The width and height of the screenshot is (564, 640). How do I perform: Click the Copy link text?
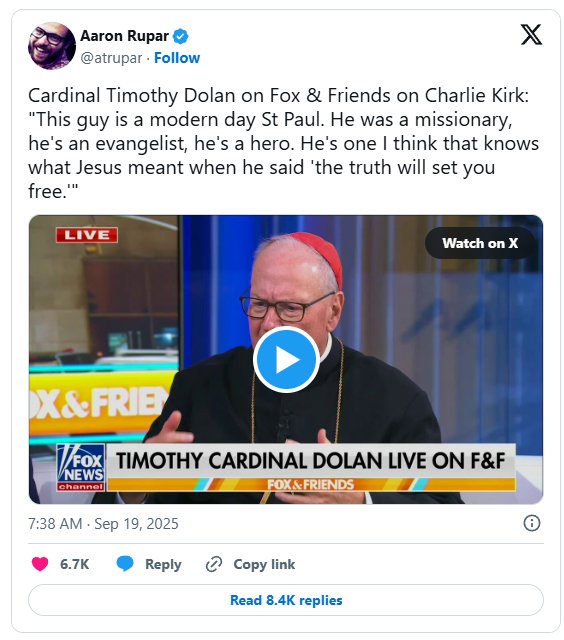264,564
